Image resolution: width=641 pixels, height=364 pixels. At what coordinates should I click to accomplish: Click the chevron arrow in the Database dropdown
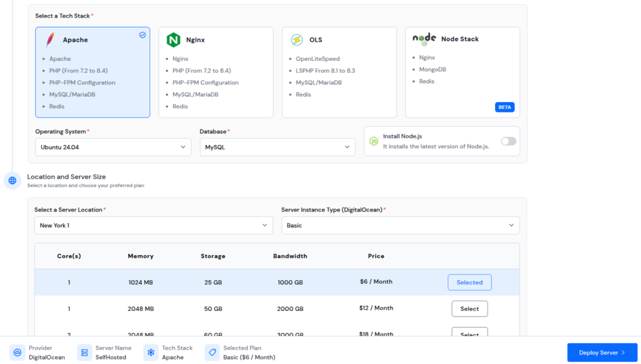tap(347, 147)
